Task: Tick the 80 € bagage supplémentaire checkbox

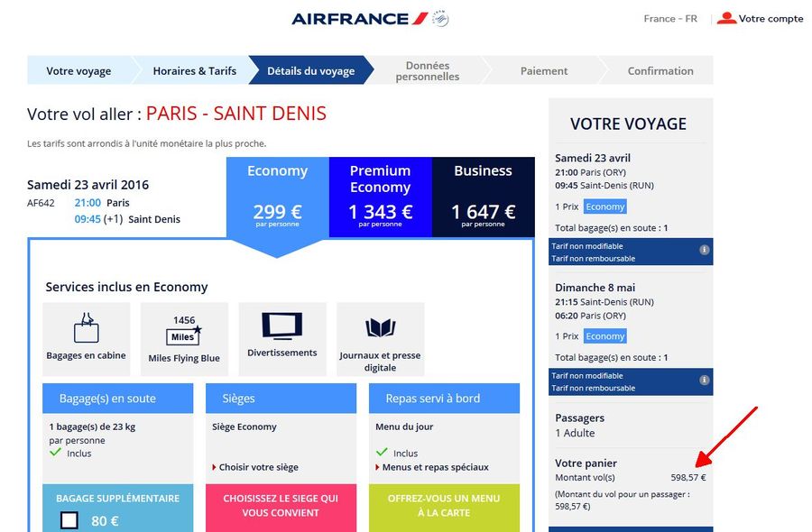Action: [69, 520]
